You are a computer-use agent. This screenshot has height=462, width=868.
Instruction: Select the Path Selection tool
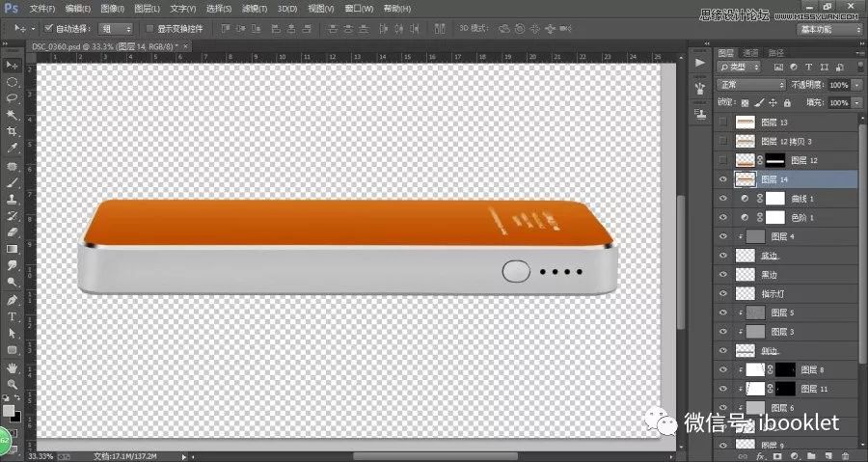coord(12,334)
